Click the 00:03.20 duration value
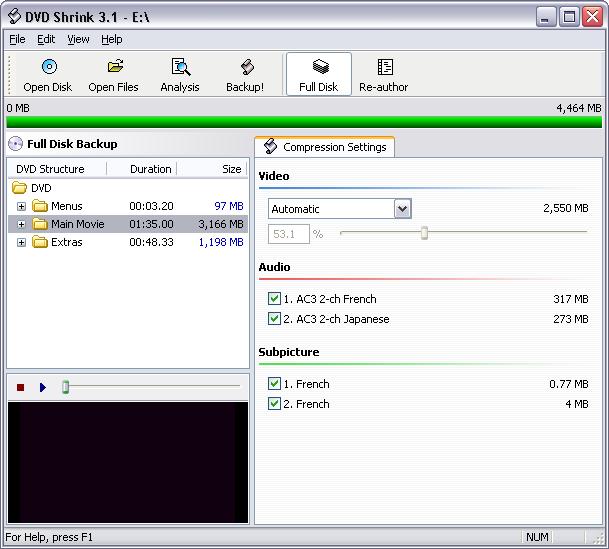Viewport: 609px width, 549px height. click(151, 206)
